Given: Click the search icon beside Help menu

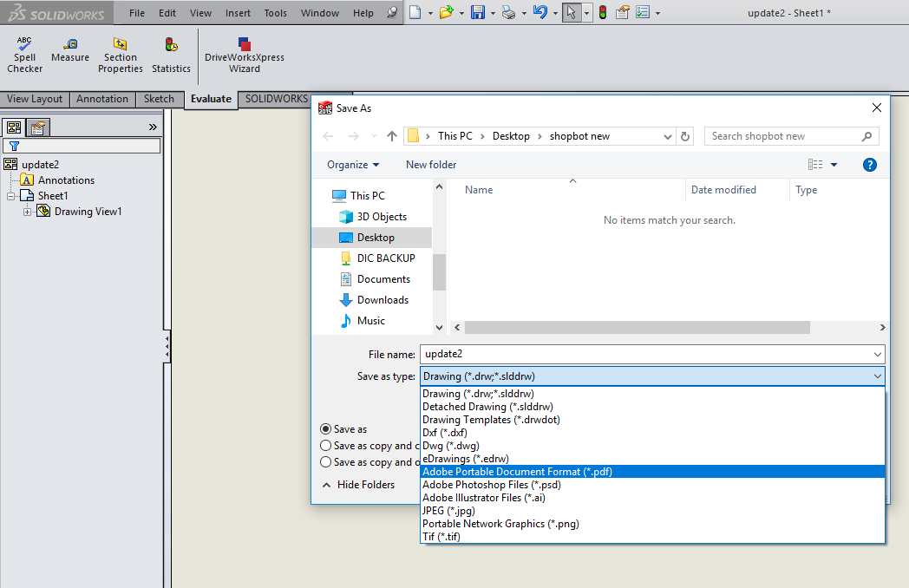Looking at the screenshot, I should pos(392,12).
